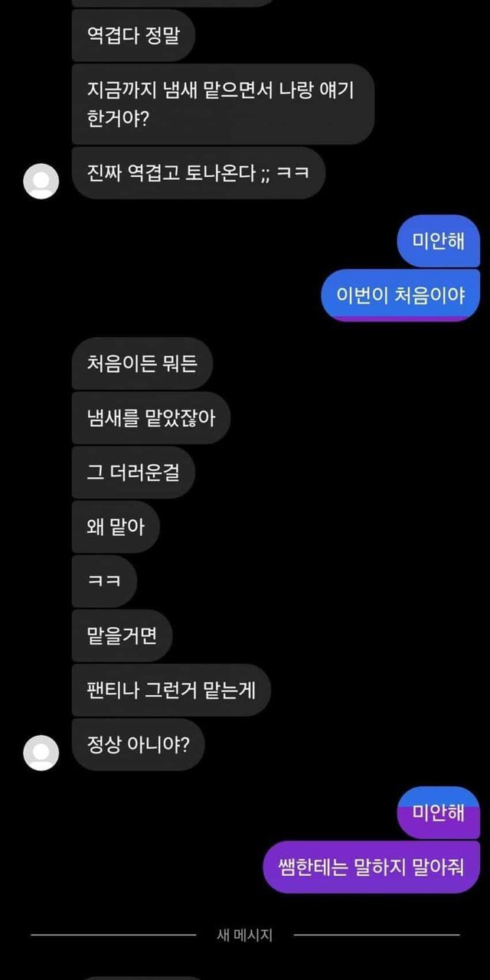
Task: Tap the '쌤한테는 말하지 말아줘' sent bubble
Action: 371,867
